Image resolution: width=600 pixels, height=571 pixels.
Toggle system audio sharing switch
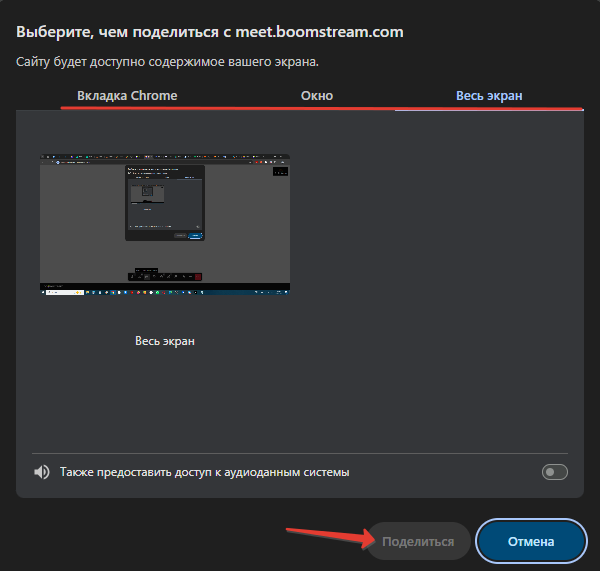pyautogui.click(x=554, y=472)
